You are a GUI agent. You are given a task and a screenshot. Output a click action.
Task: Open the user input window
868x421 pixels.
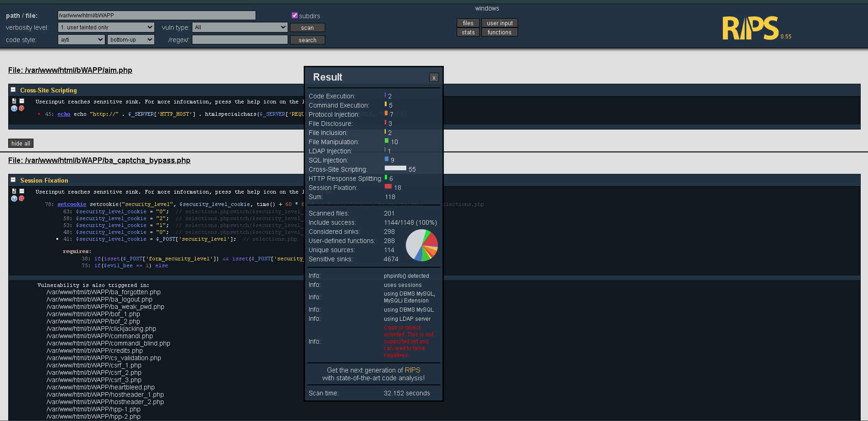(x=499, y=23)
